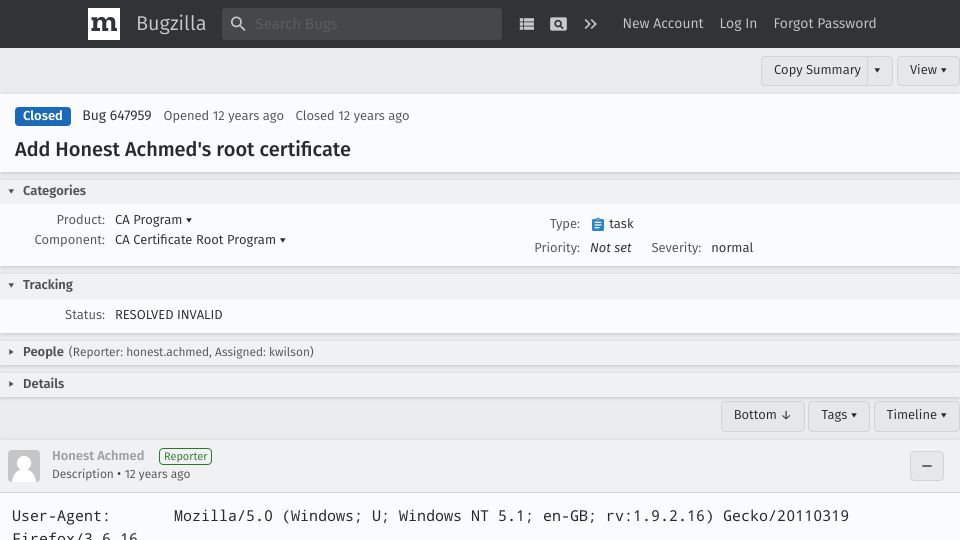The width and height of the screenshot is (960, 540).
Task: Click the task type clipboard icon
Action: [598, 224]
